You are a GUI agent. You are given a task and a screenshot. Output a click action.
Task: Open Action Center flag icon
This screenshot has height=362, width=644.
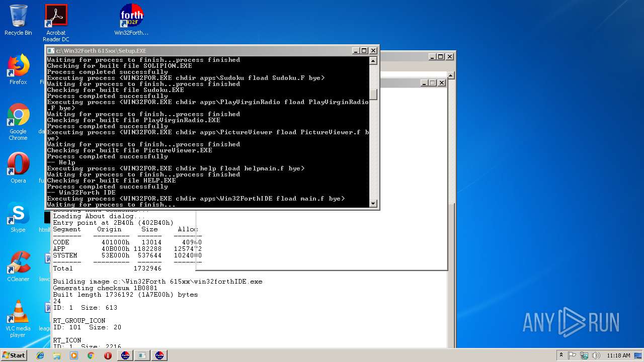pyautogui.click(x=572, y=355)
